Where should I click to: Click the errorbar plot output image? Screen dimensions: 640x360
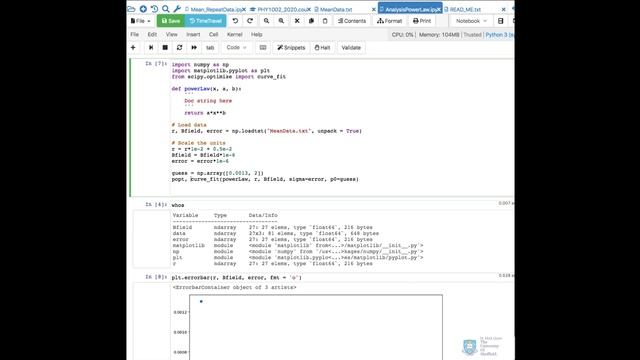tap(308, 327)
